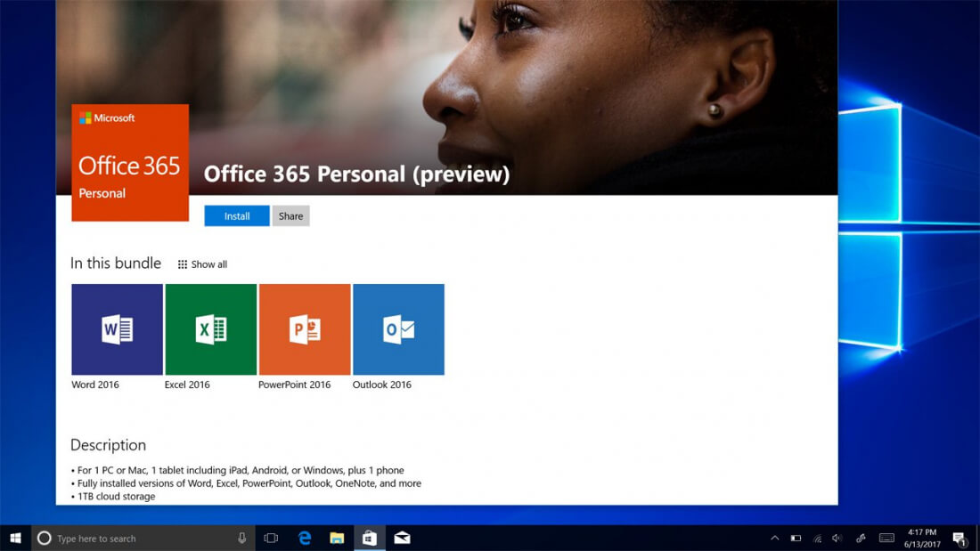Open the Action Center notifications icon
This screenshot has height=551, width=980.
pyautogui.click(x=960, y=538)
